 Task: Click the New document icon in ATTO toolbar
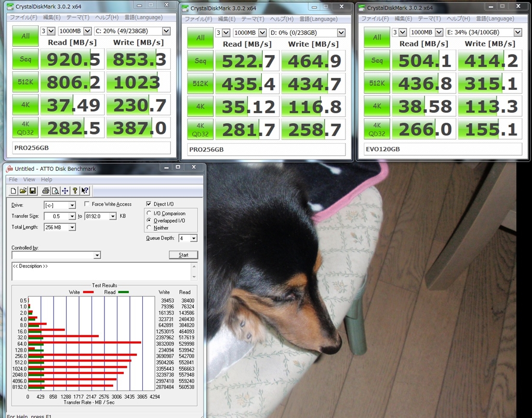(13, 191)
